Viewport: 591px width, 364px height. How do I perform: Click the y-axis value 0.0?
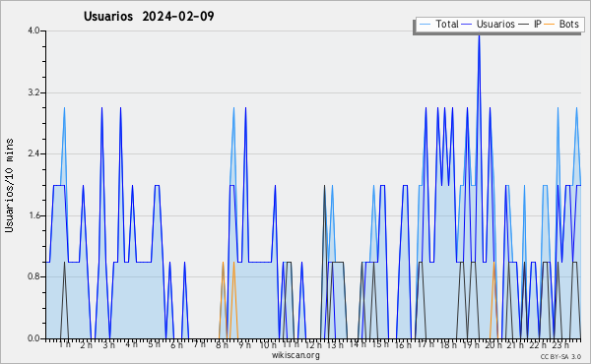tap(33, 338)
